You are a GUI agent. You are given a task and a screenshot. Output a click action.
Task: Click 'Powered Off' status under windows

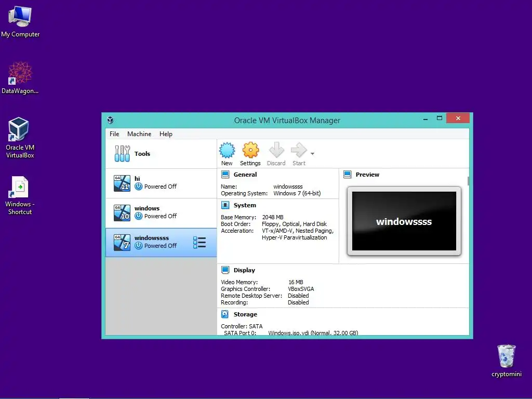pyautogui.click(x=161, y=216)
